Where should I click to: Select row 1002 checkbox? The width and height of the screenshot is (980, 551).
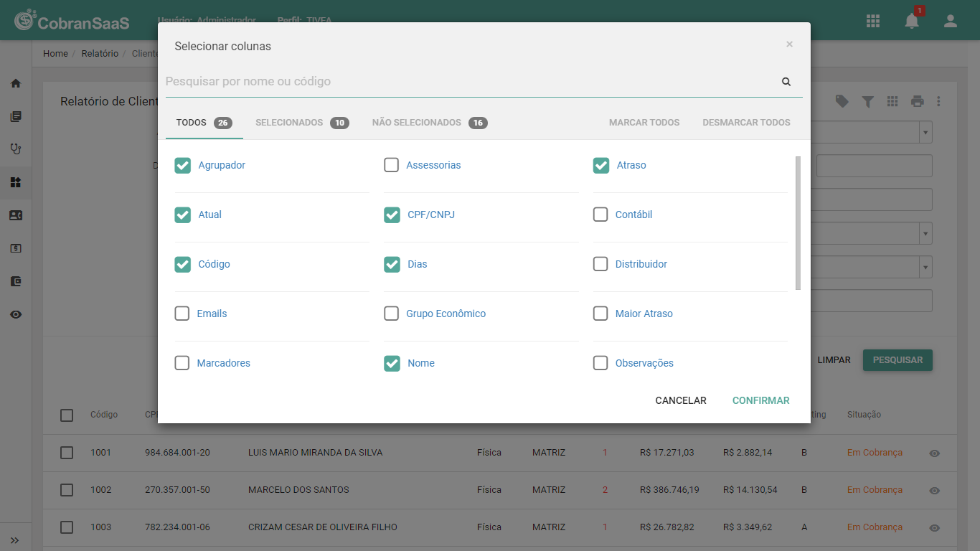(67, 490)
